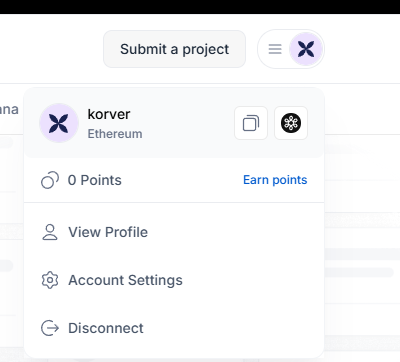This screenshot has height=362, width=400.
Task: Click the header profile avatar
Action: (x=306, y=49)
